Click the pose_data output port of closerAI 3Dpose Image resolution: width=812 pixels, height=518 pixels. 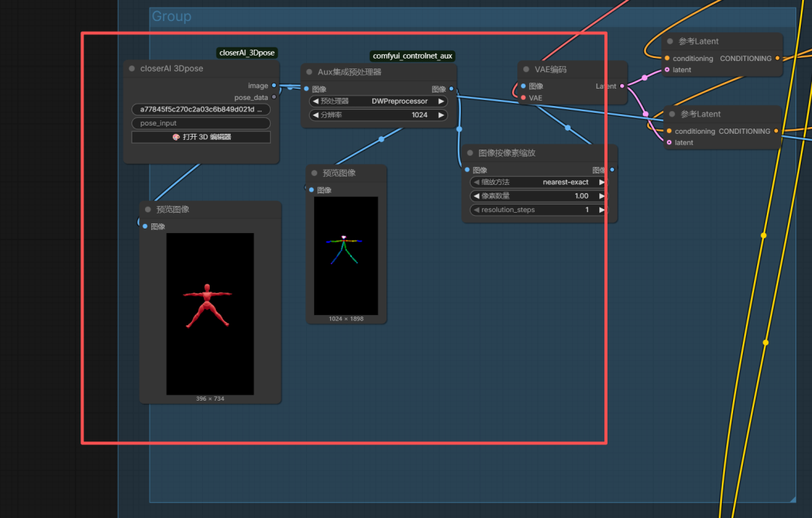(274, 97)
